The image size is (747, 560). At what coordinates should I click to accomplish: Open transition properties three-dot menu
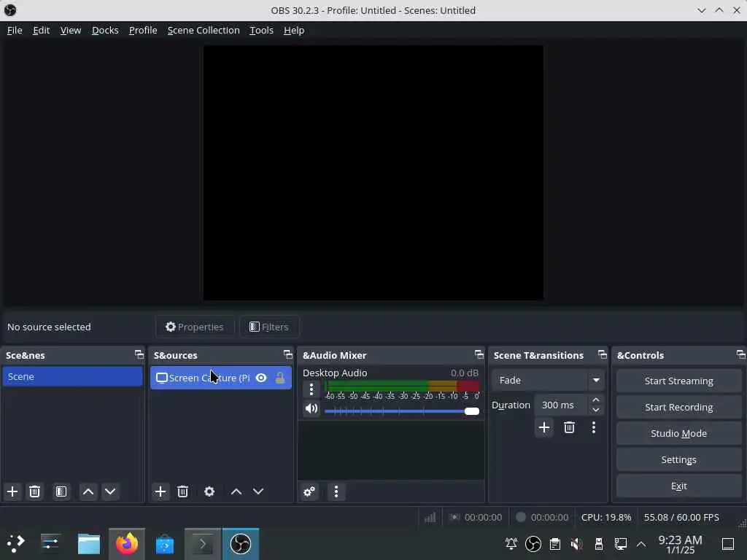(x=594, y=427)
